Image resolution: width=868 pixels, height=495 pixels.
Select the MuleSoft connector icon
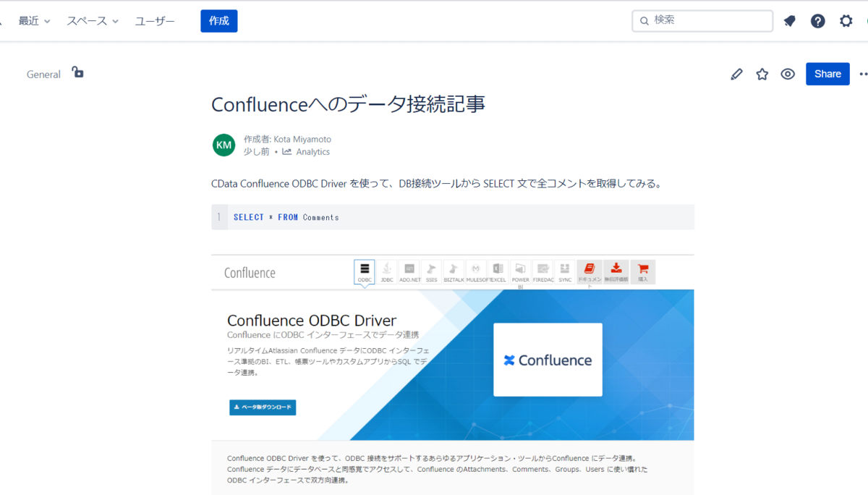click(477, 272)
